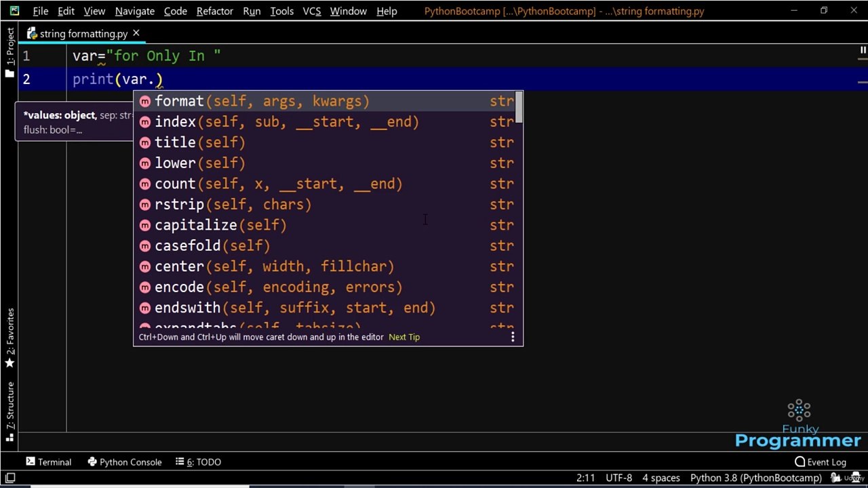The width and height of the screenshot is (868, 488).
Task: Click method icon beside rstrip suggestion
Action: tap(144, 205)
